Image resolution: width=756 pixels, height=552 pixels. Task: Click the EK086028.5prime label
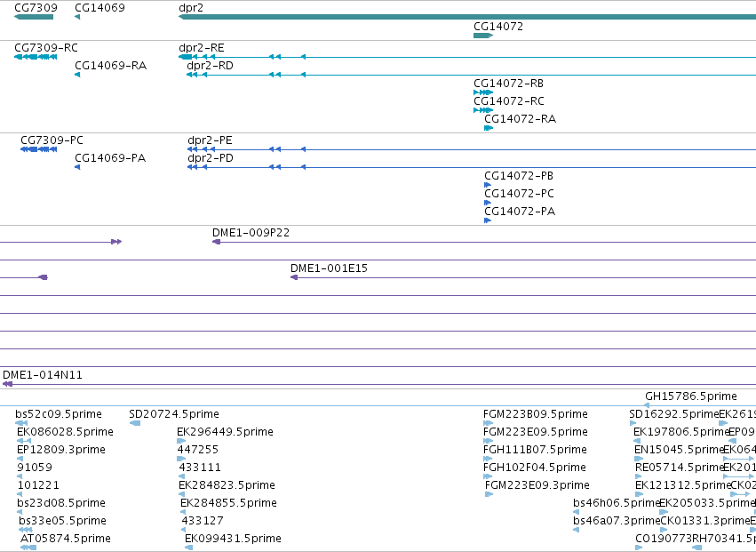[65, 432]
